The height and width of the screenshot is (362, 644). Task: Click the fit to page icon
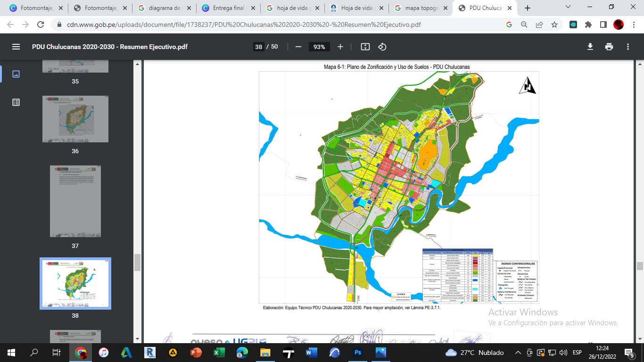pos(365,47)
